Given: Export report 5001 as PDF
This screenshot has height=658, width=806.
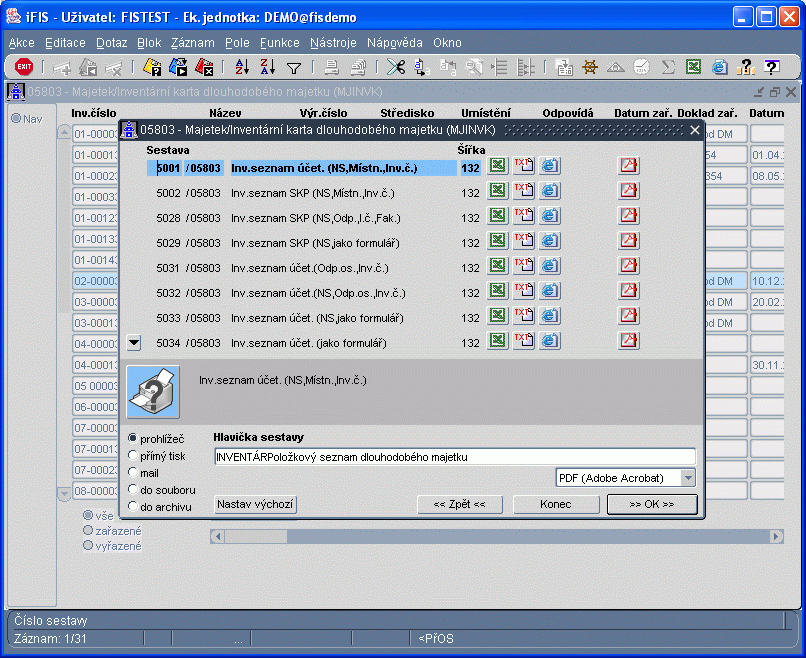Looking at the screenshot, I should [628, 166].
